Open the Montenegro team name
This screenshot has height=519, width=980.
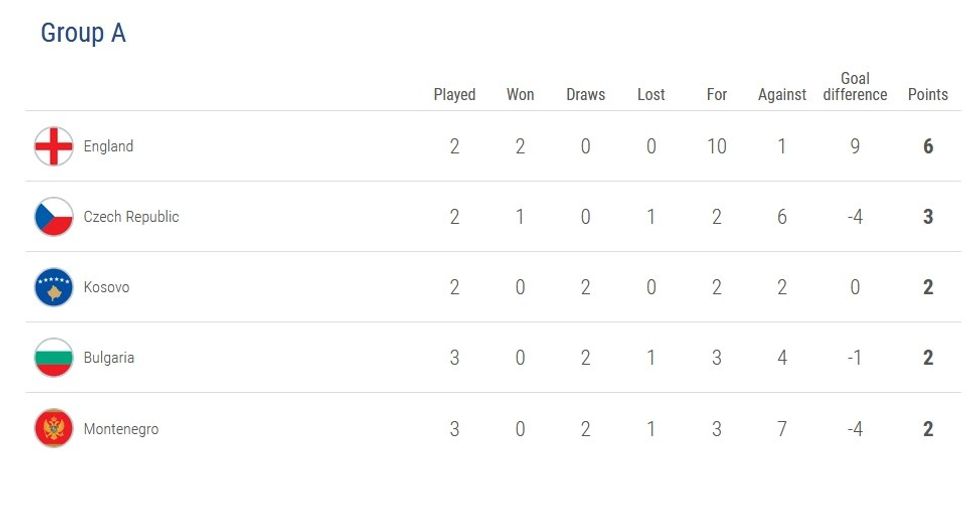coord(121,429)
